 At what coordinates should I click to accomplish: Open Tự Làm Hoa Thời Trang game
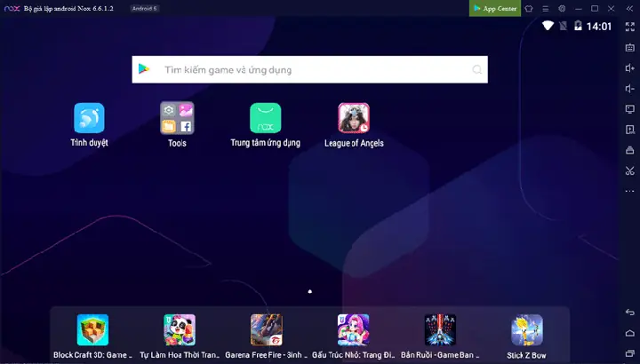click(180, 329)
